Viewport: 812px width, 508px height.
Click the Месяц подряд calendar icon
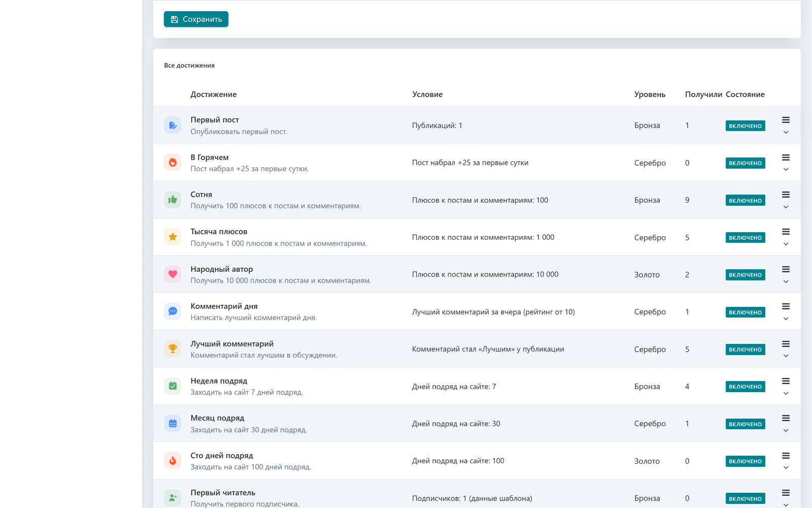(173, 423)
